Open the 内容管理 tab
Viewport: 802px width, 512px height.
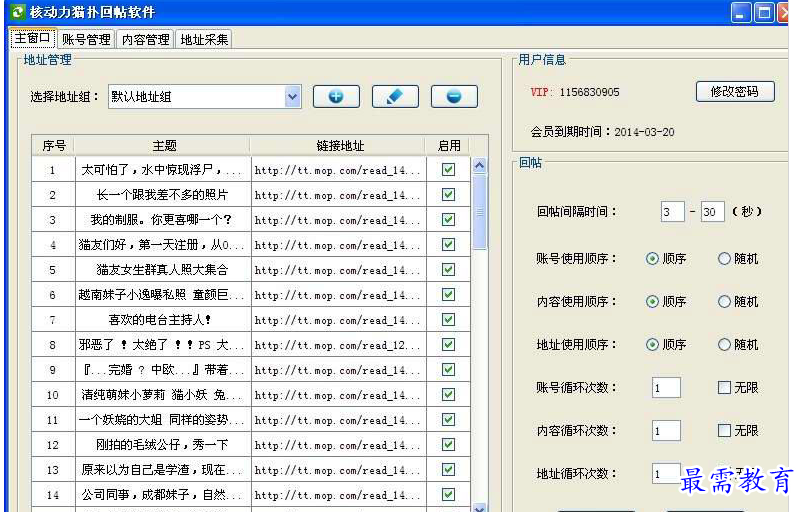tap(145, 39)
